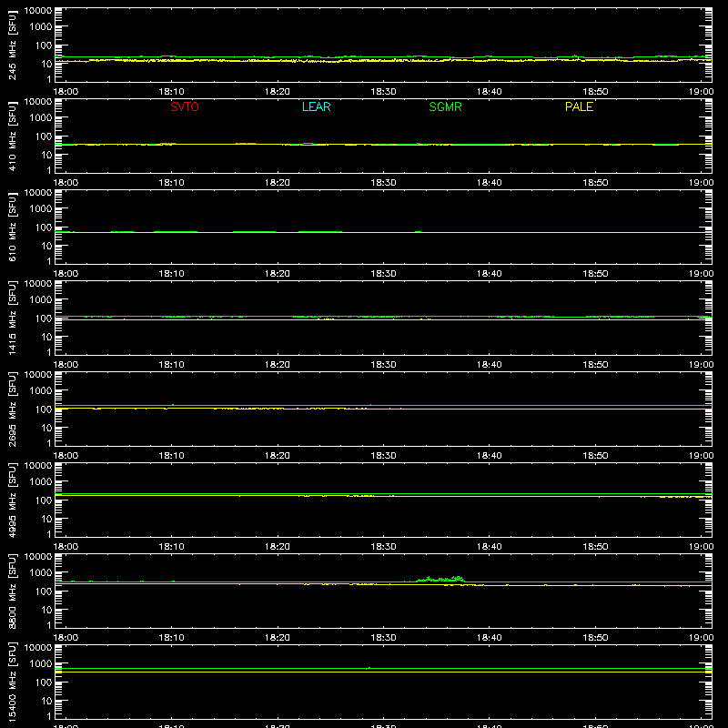Click the 100 tick label on 8800 MHz axis
The image size is (728, 728).
(44, 591)
